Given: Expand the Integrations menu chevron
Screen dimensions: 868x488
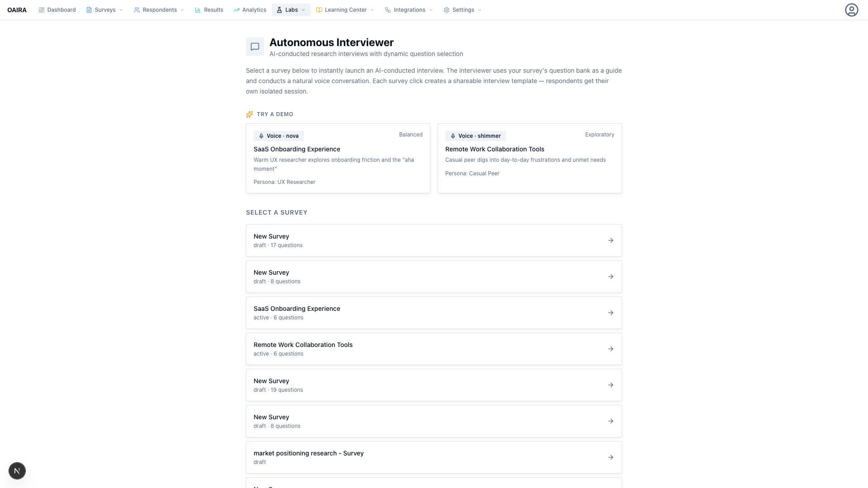Looking at the screenshot, I should [431, 10].
